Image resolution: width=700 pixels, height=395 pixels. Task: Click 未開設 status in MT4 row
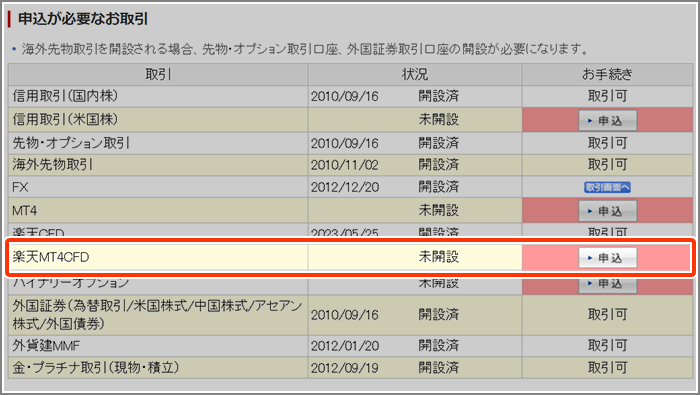pos(438,210)
